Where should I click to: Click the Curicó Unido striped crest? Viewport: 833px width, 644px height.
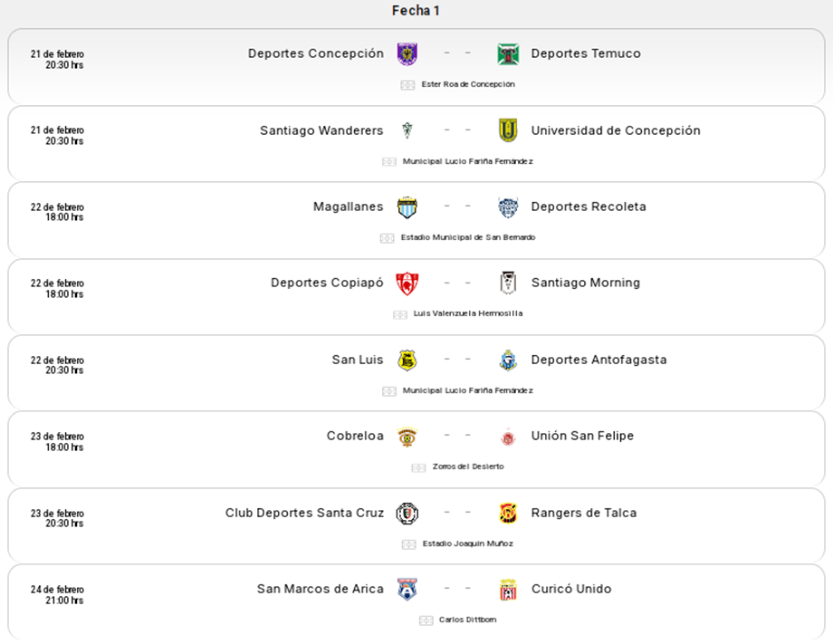click(508, 590)
